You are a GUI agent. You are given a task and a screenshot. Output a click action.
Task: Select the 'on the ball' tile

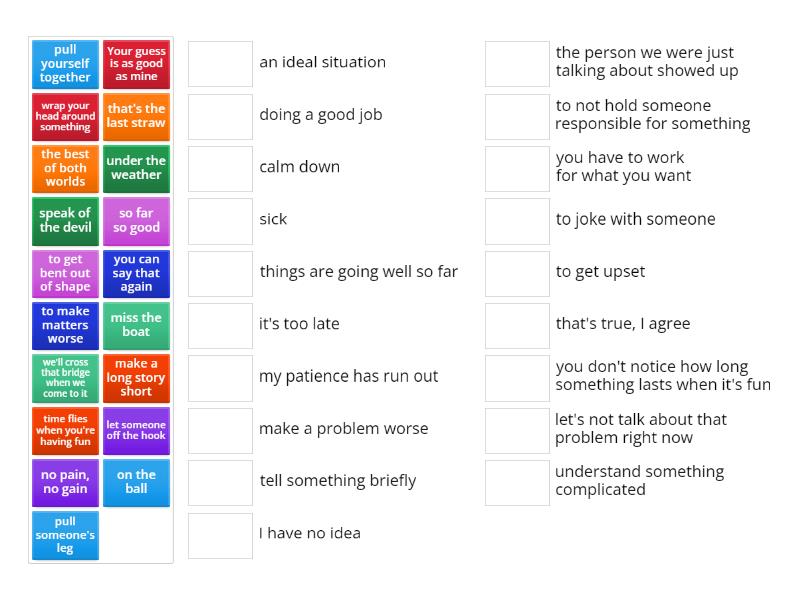[137, 483]
